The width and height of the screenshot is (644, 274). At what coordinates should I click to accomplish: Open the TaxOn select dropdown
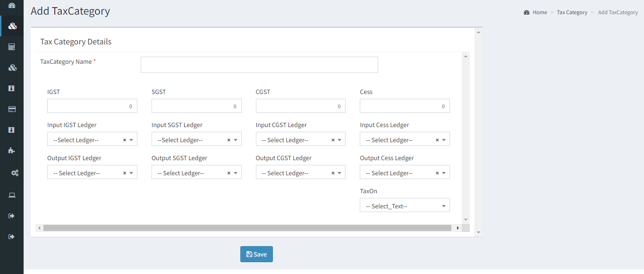[x=405, y=205]
